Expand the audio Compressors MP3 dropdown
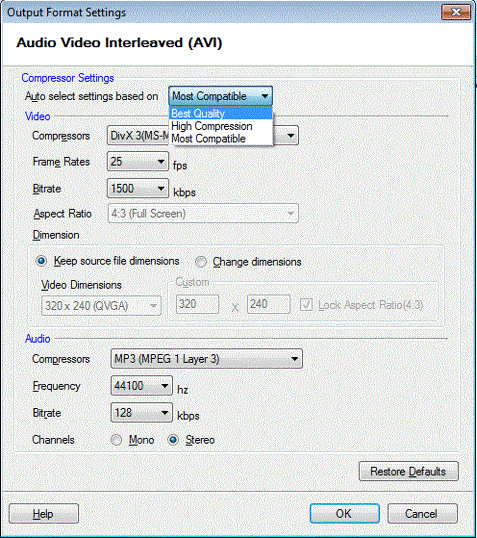The width and height of the screenshot is (477, 538). point(207,359)
